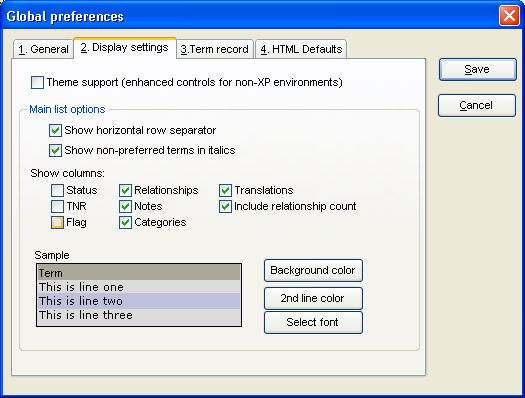This screenshot has height=398, width=525.
Task: Check the Status column checkbox
Action: click(57, 190)
